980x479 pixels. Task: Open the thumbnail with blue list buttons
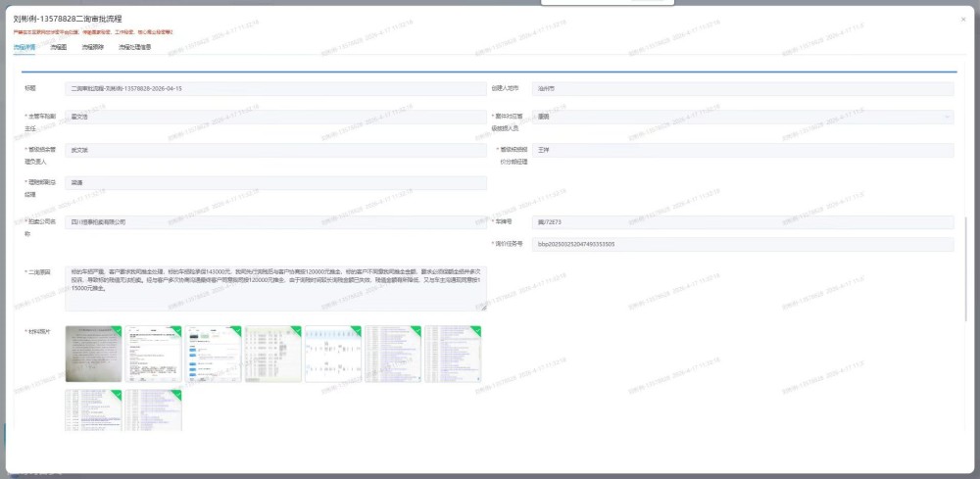(x=213, y=354)
